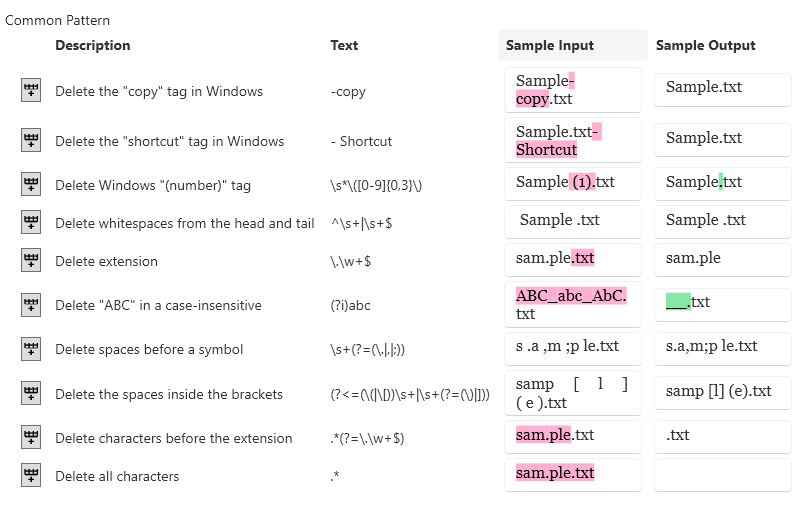The height and width of the screenshot is (510, 801).
Task: Click the Description column header
Action: tap(92, 45)
